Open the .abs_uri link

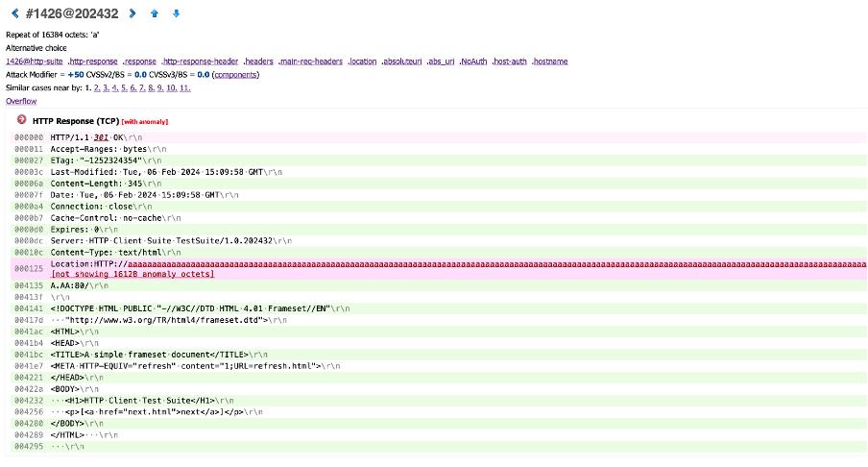click(441, 61)
